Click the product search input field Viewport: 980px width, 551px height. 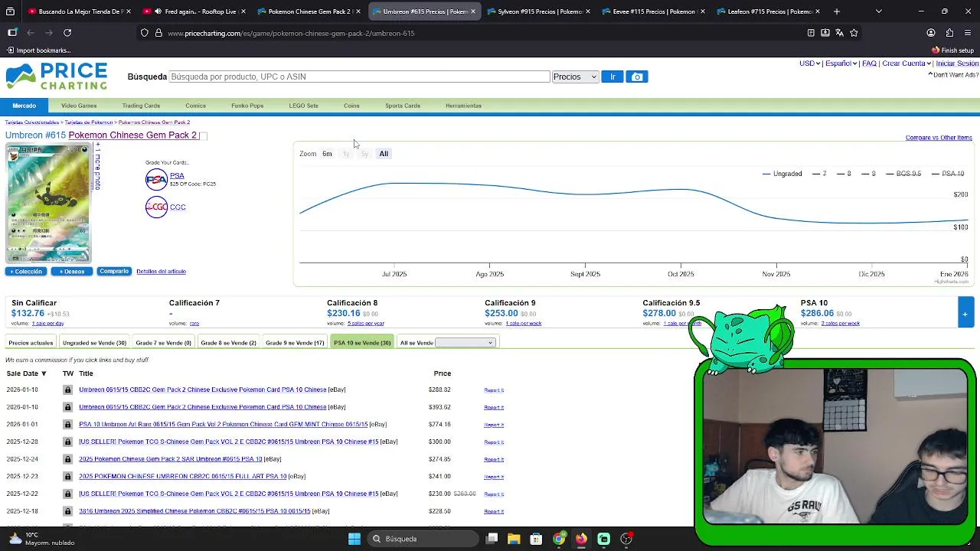click(359, 77)
